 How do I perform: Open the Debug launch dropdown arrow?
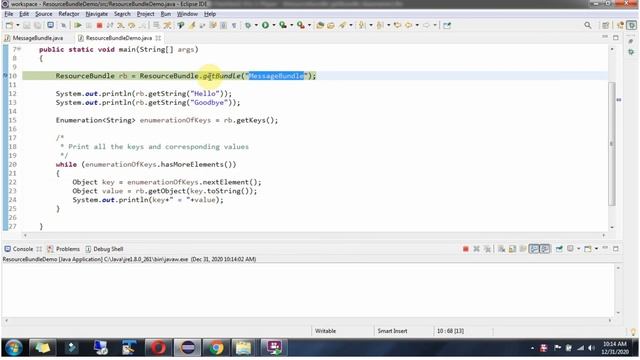click(256, 25)
